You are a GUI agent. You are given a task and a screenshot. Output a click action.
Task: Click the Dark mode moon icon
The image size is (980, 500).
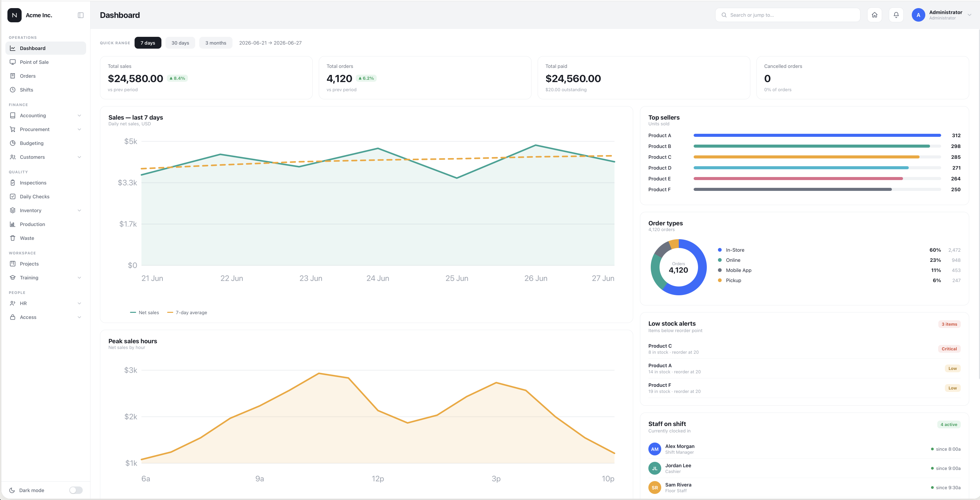point(12,491)
